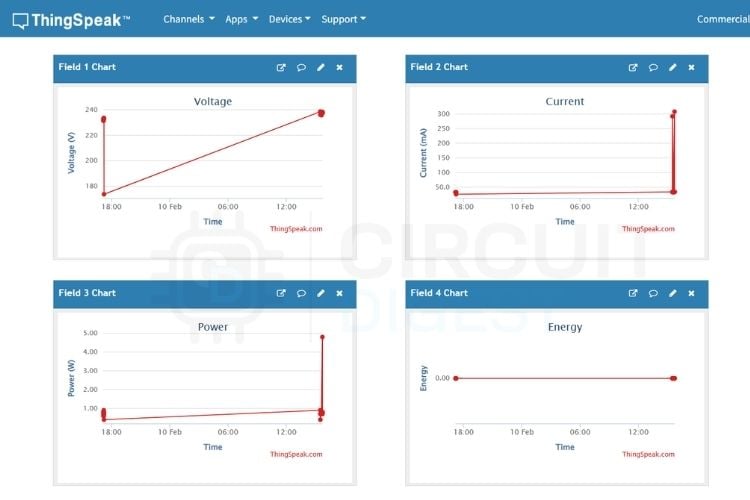Open Field 4 Chart in new window
The width and height of the screenshot is (750, 500).
633,293
